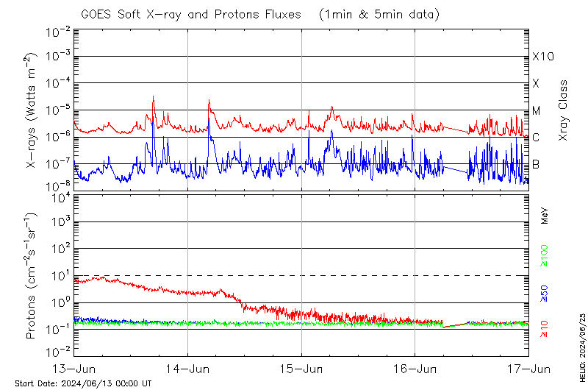The width and height of the screenshot is (588, 390).
Task: Click the X-rays (Watts m⁻²) axis title
Action: tap(32, 110)
